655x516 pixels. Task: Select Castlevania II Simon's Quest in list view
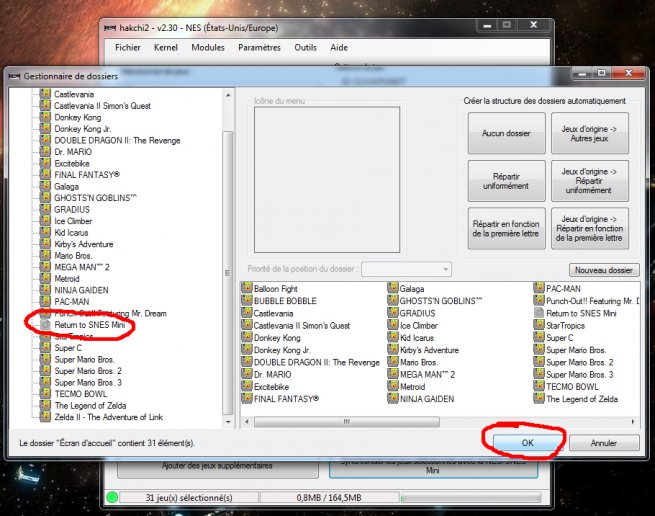(x=302, y=325)
